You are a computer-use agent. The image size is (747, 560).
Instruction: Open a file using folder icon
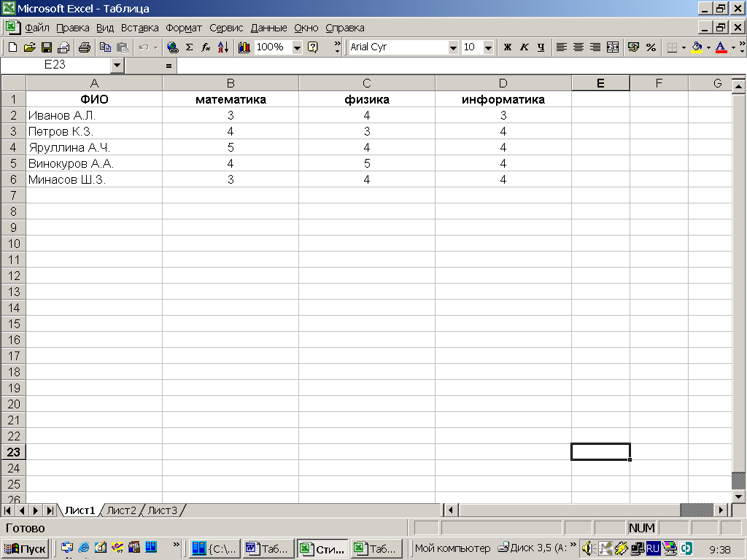[29, 47]
